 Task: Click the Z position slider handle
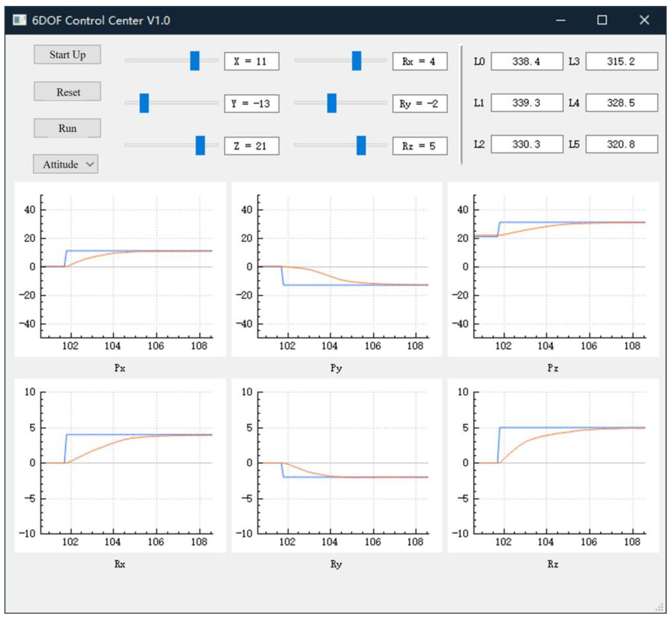tap(200, 145)
